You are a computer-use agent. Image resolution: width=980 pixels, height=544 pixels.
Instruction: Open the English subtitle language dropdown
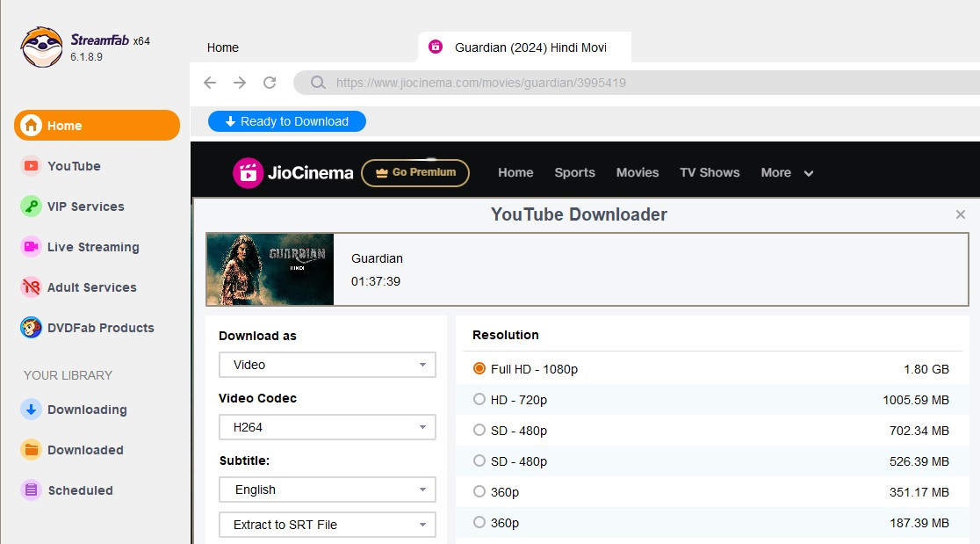327,490
